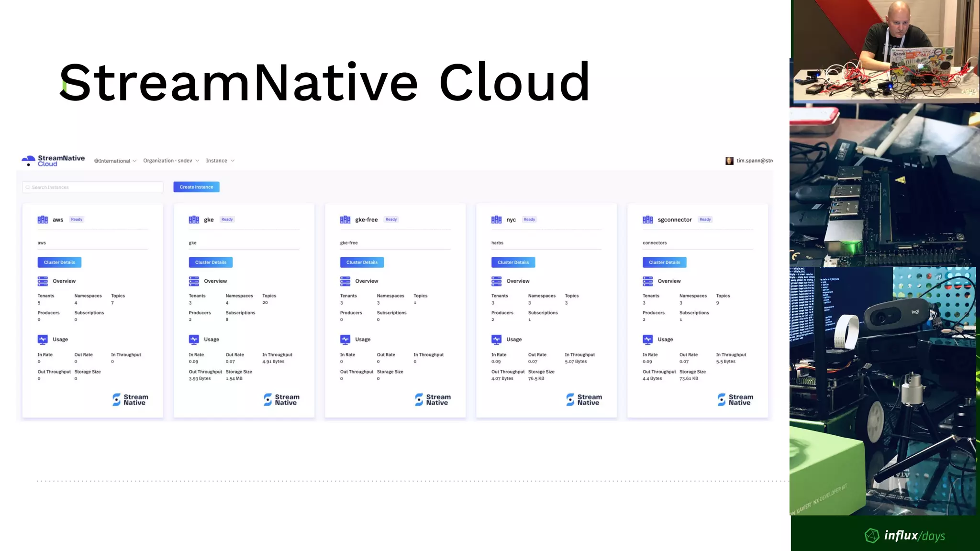The width and height of the screenshot is (980, 551).
Task: Click the sgconnector instance cluster icon
Action: tap(647, 220)
